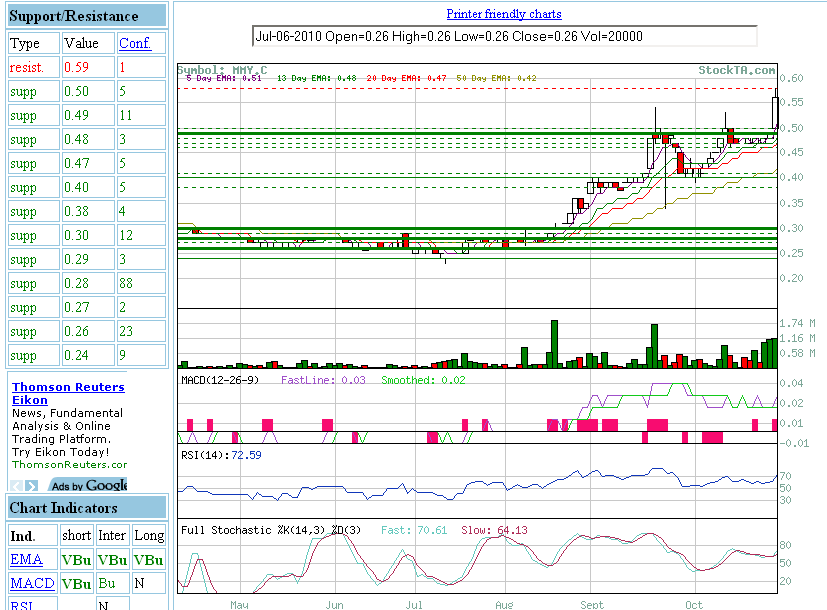Click the 5 Day EMA: 0.51 legend
Viewport: 827px width, 610px height.
point(224,78)
